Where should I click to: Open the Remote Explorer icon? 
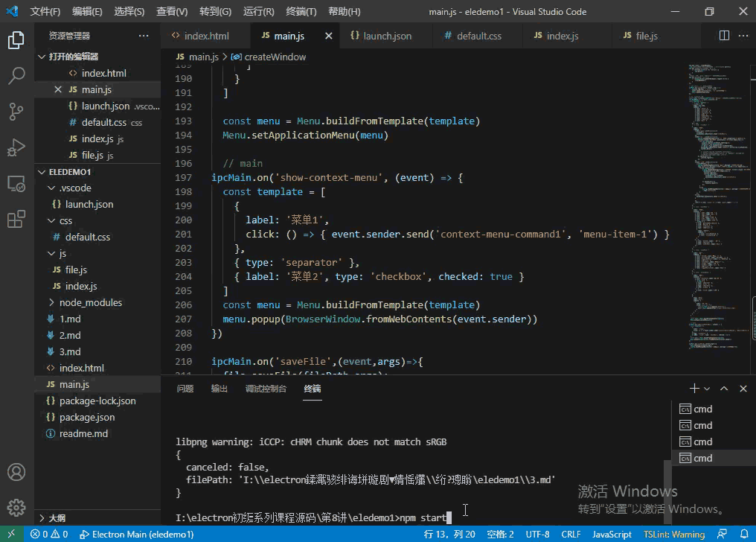point(16,184)
